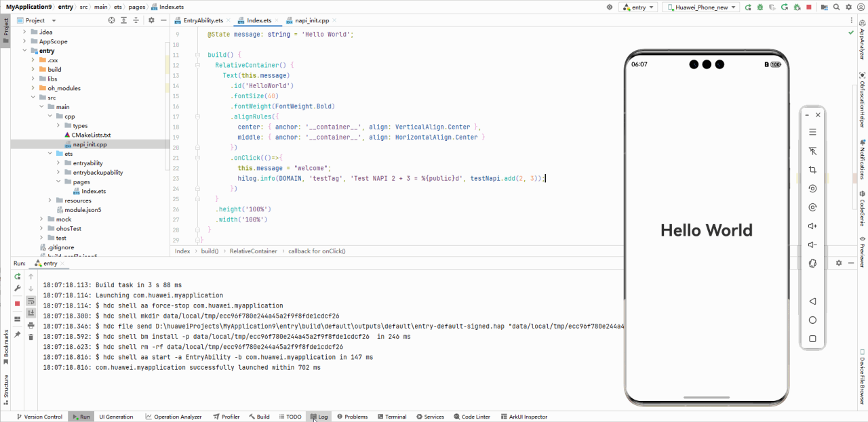Screen dimensions: 868x422
Task: Open the Profiler tool window button
Action: point(226,417)
